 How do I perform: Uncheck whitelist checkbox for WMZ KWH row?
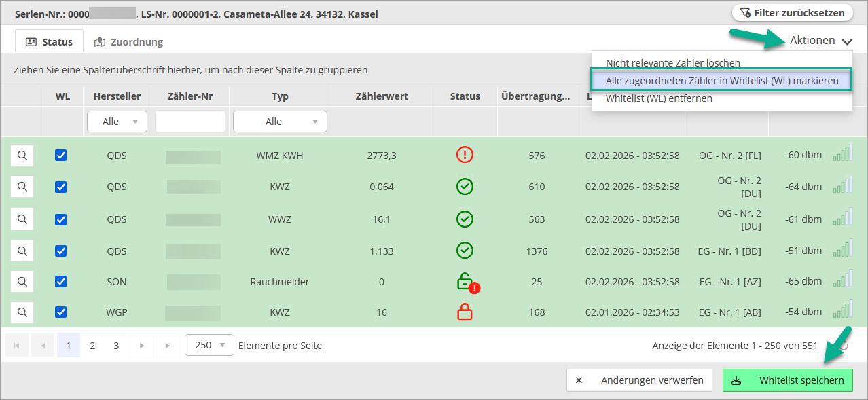[x=61, y=156]
